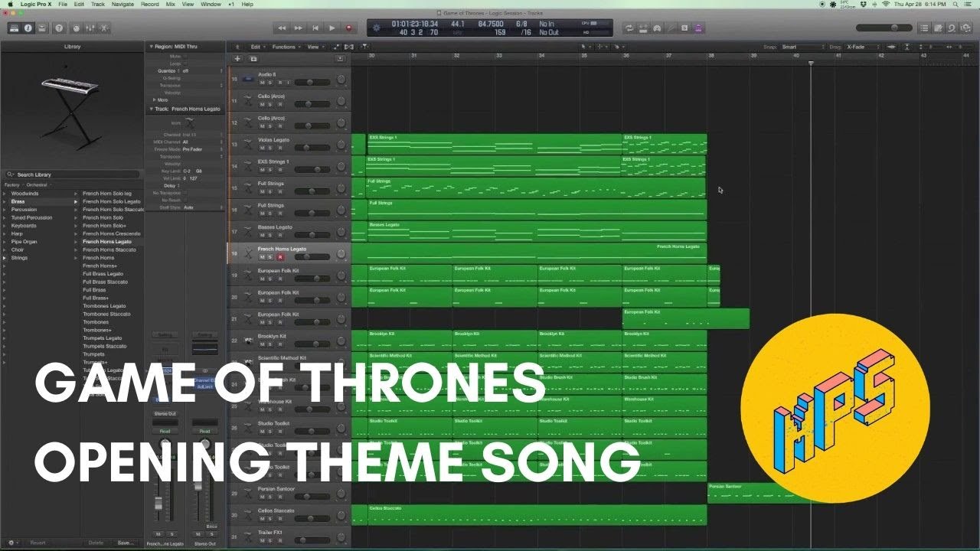Adjust the volume slider on the Violas Legato track

pyautogui.click(x=312, y=147)
